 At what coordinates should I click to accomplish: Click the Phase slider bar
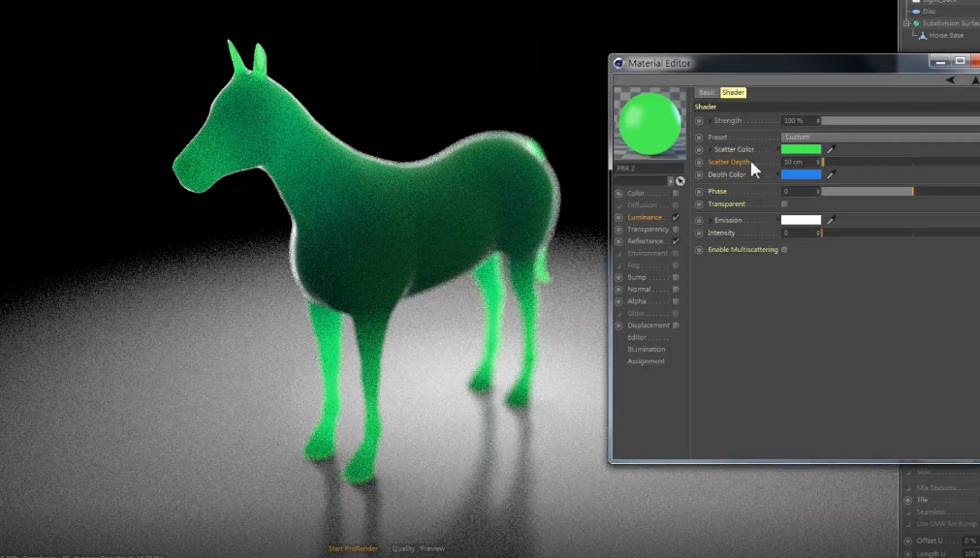coord(901,191)
